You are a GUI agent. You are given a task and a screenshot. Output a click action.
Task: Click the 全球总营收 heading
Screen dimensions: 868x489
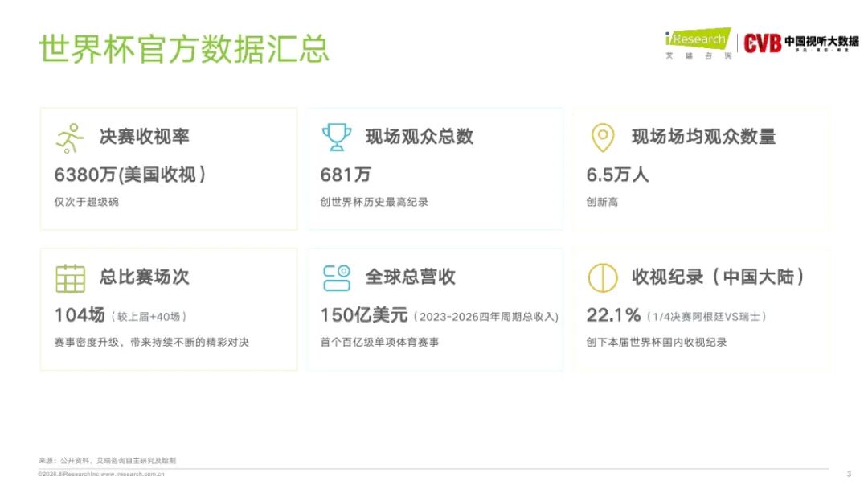(x=410, y=277)
